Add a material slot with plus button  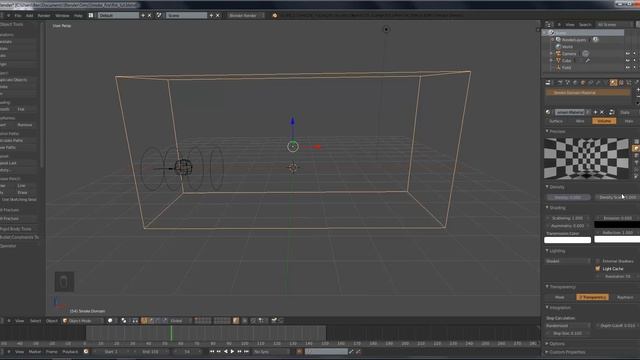[638, 89]
